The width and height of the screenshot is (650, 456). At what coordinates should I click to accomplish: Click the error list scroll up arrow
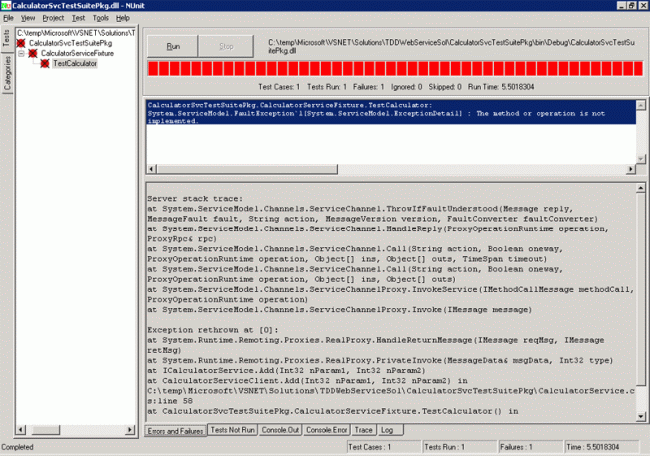(641, 105)
